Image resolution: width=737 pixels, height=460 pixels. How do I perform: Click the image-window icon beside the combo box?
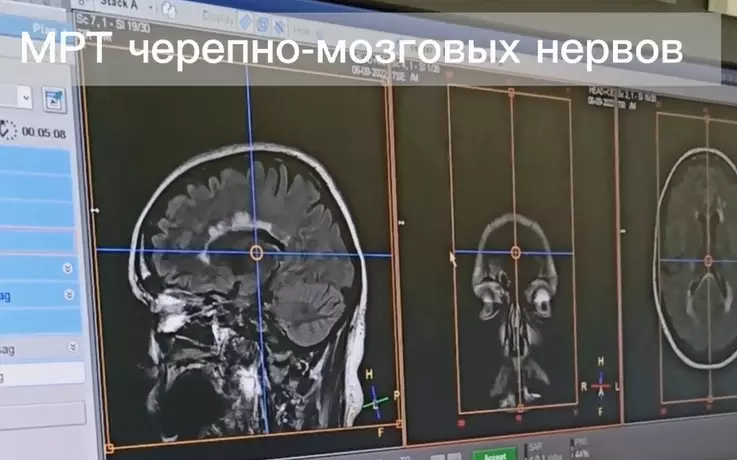click(x=54, y=100)
